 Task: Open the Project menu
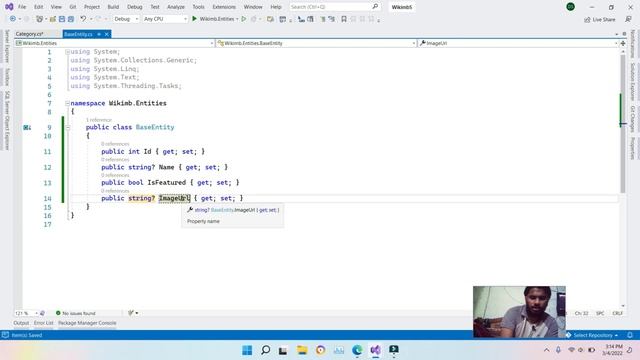coord(92,7)
